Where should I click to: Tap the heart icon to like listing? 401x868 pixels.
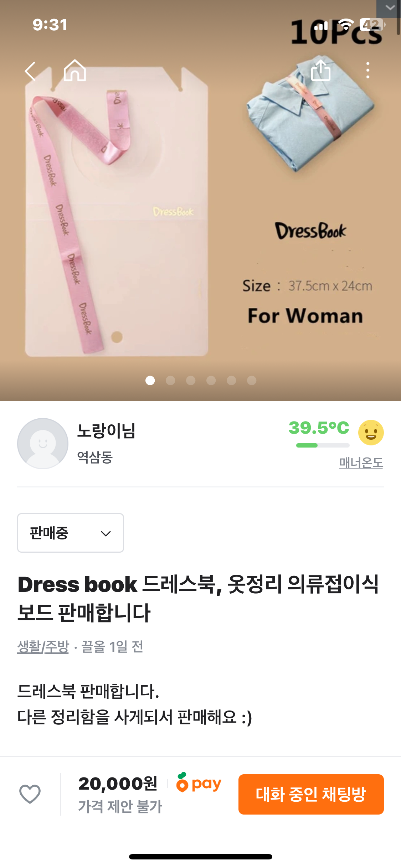click(x=30, y=794)
